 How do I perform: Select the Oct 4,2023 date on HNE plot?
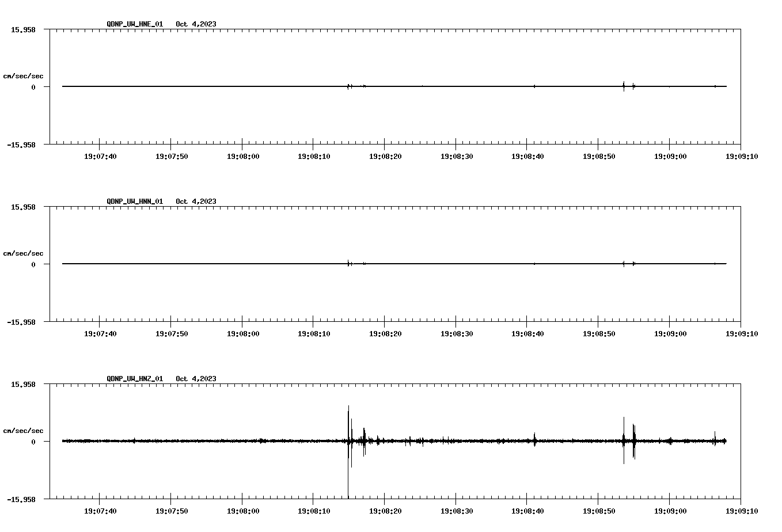pyautogui.click(x=196, y=24)
